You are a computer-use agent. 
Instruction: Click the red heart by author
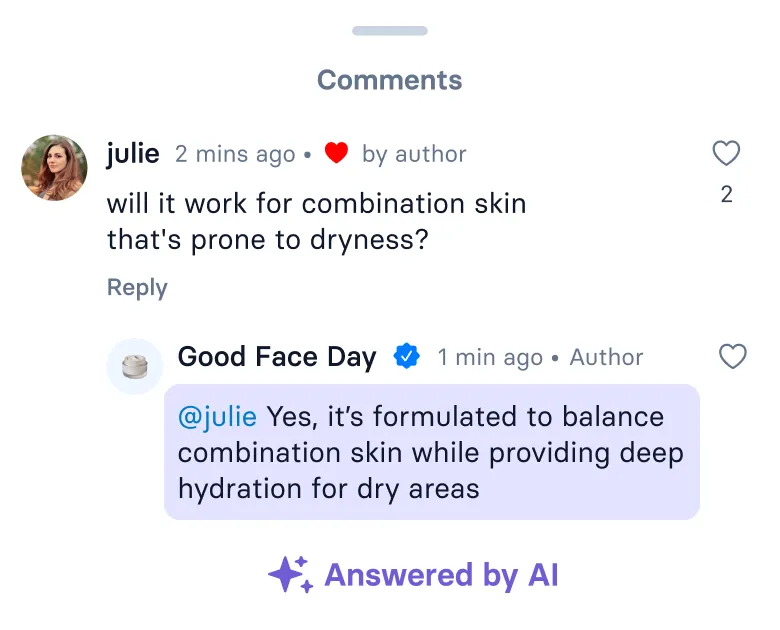coord(336,153)
